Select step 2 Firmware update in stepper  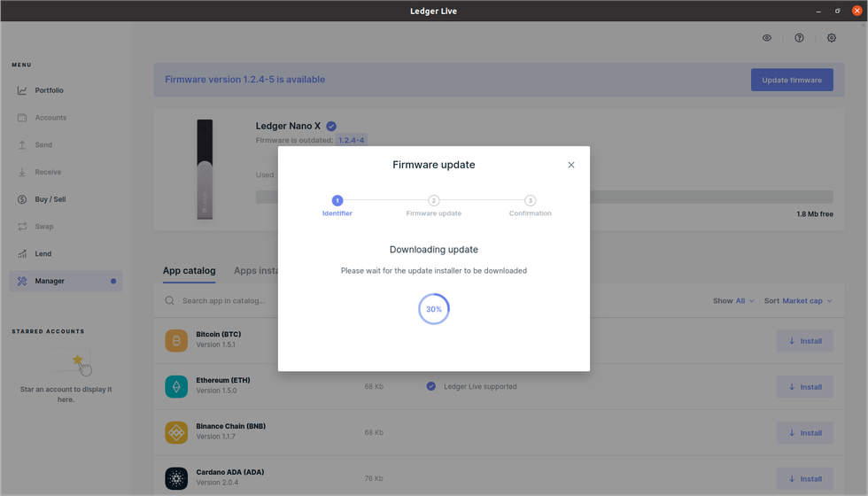[x=434, y=201]
